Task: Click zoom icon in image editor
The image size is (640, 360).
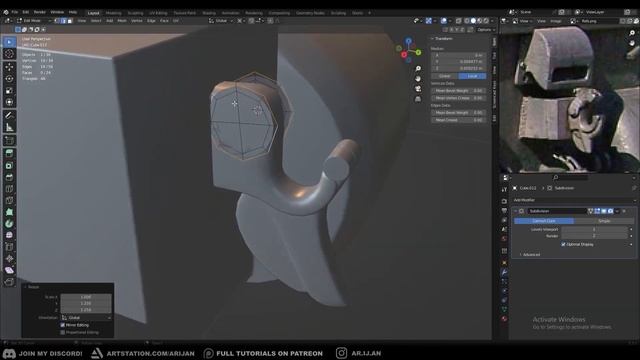Action: coord(632,33)
